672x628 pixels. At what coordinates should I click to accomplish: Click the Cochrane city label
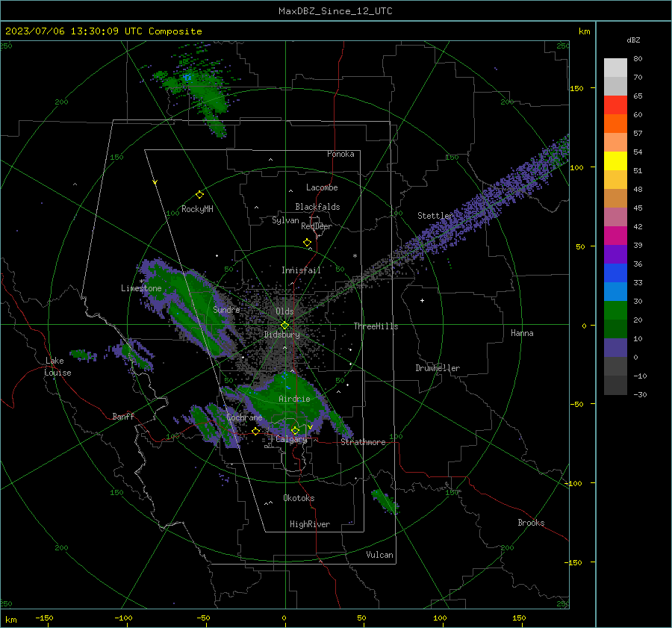pyautogui.click(x=244, y=417)
